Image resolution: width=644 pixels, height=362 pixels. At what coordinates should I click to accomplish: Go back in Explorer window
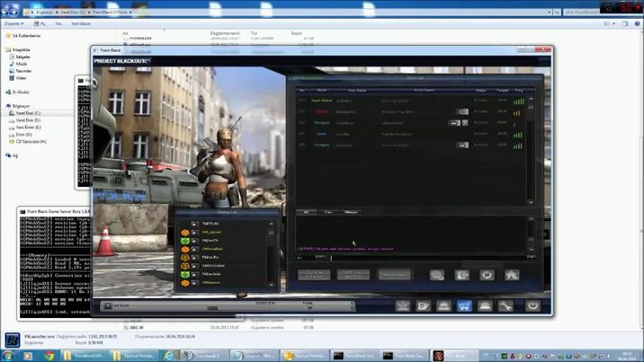[x=4, y=12]
